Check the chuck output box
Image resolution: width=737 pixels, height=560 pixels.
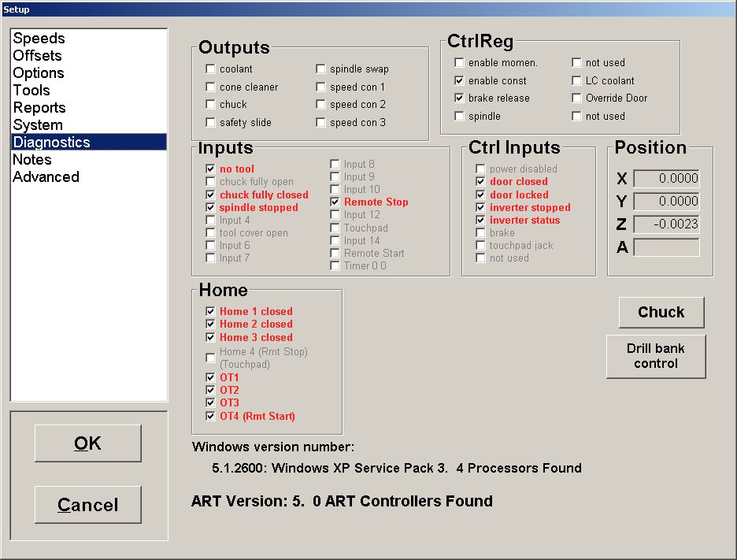210,105
